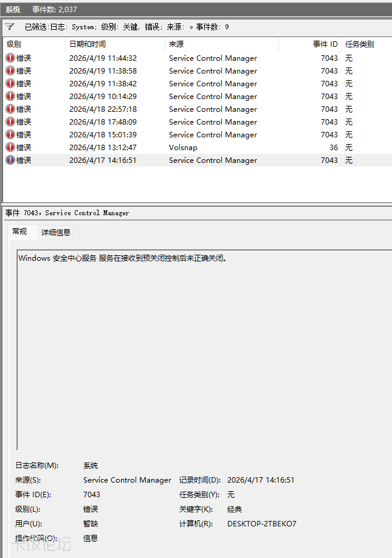Image resolution: width=392 pixels, height=558 pixels.
Task: Click the filter funnel icon
Action: [x=10, y=27]
